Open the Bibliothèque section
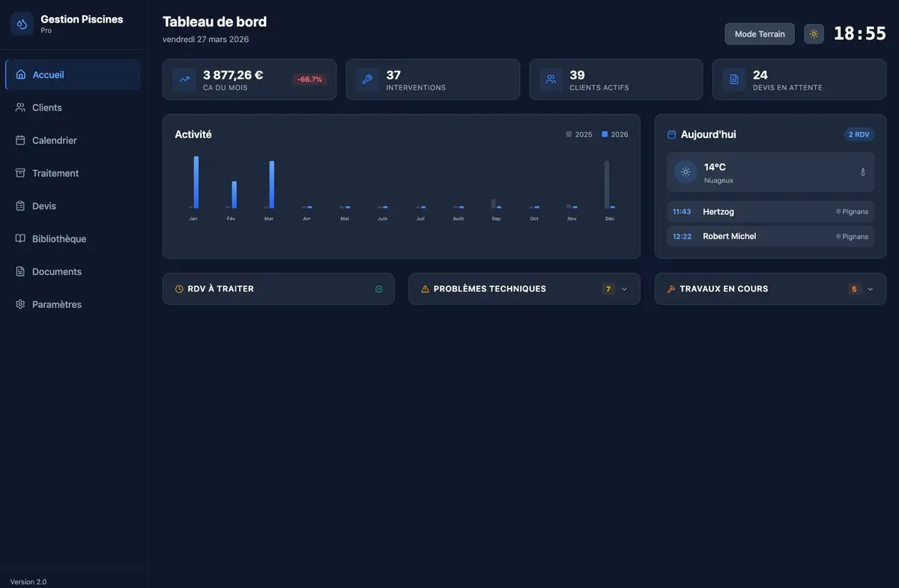This screenshot has height=588, width=899. coord(73,239)
